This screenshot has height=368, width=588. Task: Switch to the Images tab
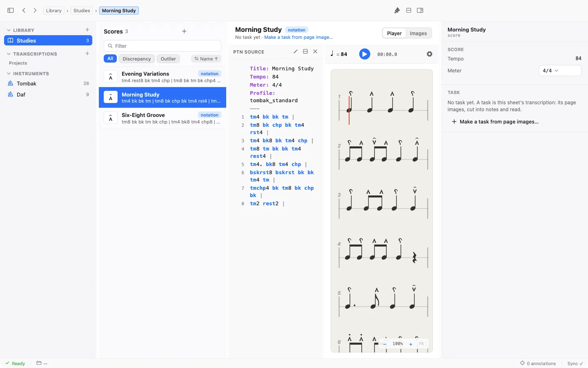pyautogui.click(x=418, y=34)
